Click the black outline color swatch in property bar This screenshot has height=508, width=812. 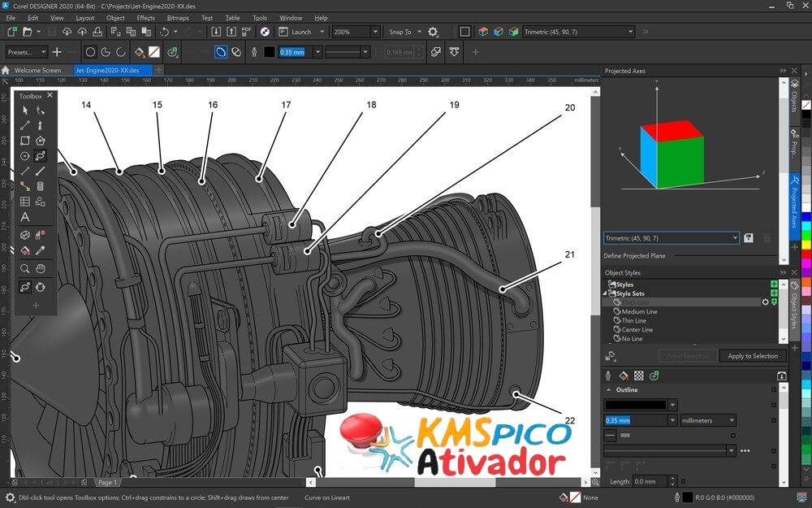click(270, 52)
